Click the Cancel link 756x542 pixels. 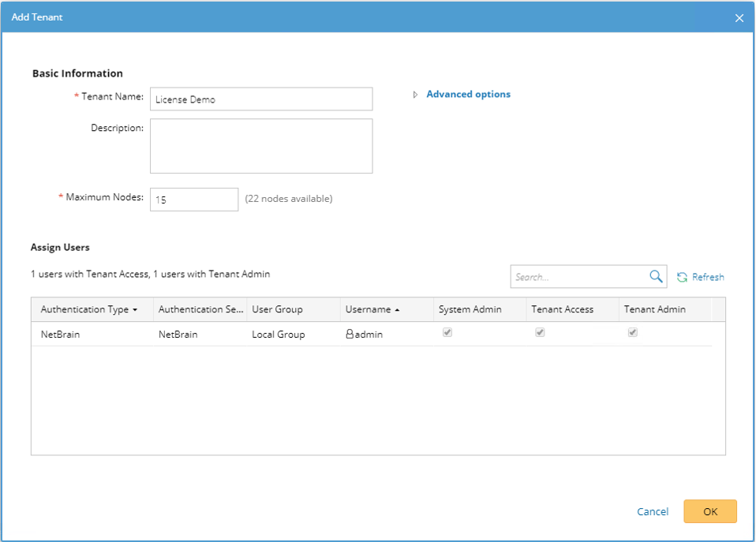click(x=653, y=511)
